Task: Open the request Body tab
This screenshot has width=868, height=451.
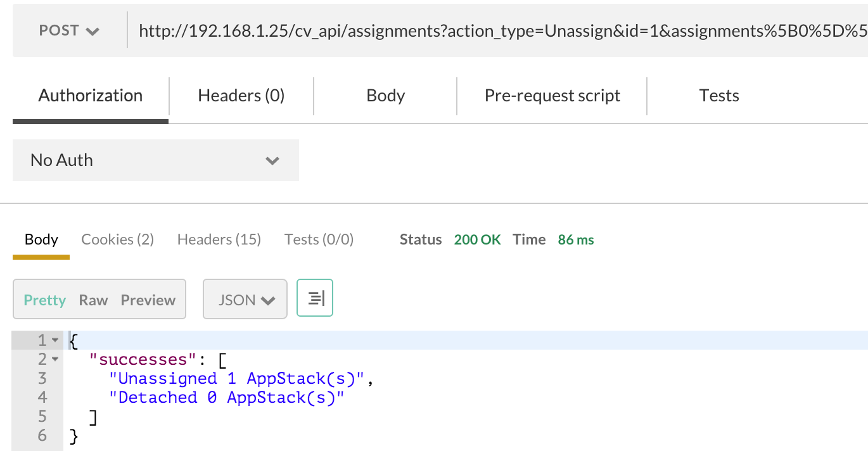Action: point(385,96)
